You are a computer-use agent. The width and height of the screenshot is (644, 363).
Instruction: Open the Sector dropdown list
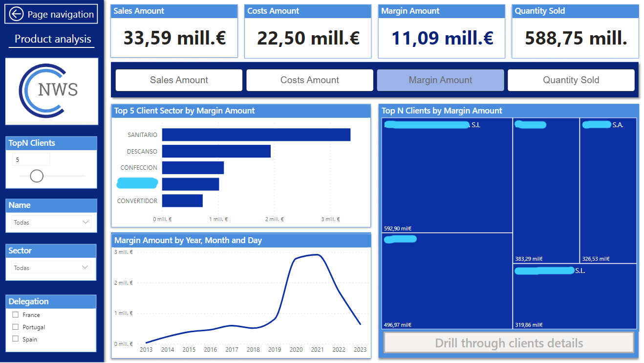point(51,268)
